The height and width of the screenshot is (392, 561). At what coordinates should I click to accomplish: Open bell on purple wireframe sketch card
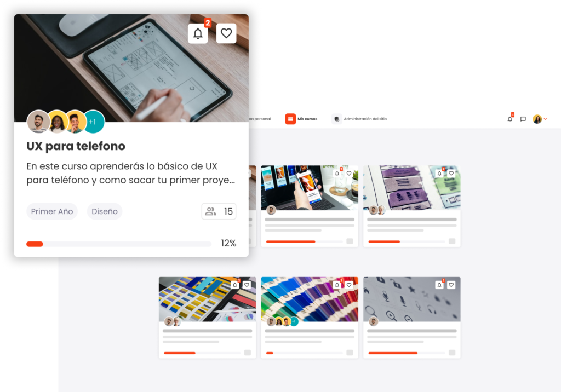(439, 174)
